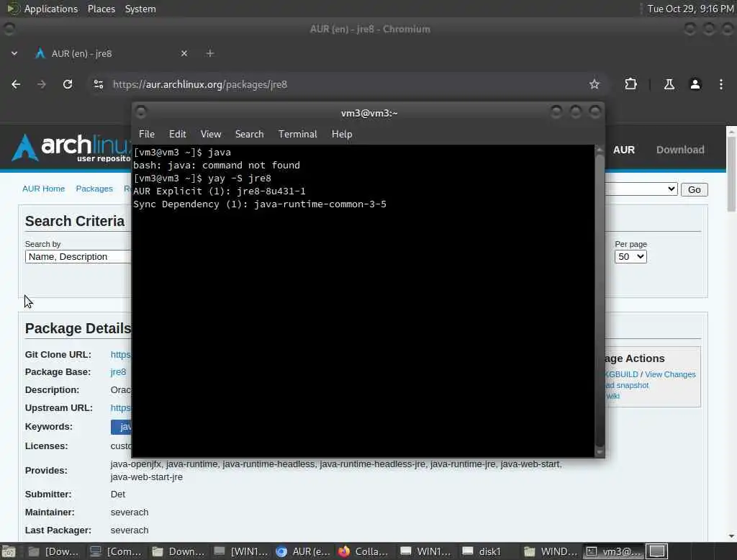Viewport: 737px width, 560px height.
Task: Switch to the [Dow... taskbar window
Action: pyautogui.click(x=53, y=551)
